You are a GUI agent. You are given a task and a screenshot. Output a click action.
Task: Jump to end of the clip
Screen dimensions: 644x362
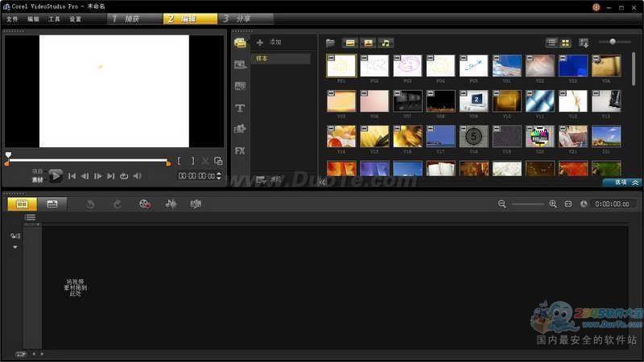tap(110, 176)
